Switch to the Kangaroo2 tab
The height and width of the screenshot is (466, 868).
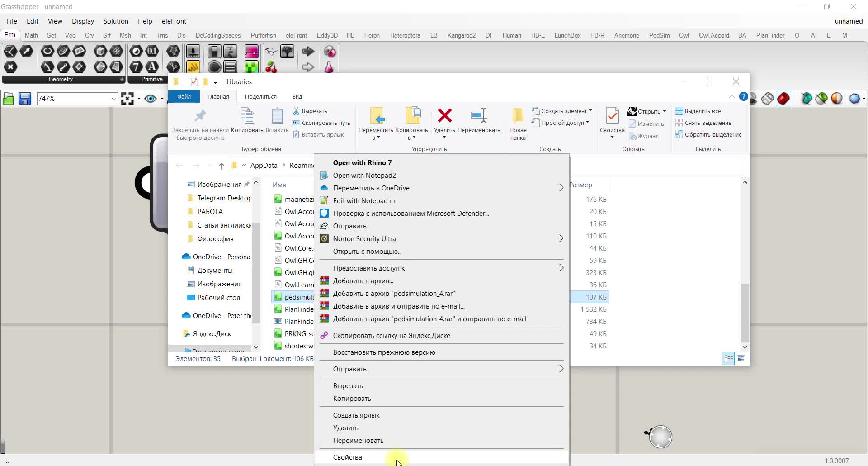(461, 35)
